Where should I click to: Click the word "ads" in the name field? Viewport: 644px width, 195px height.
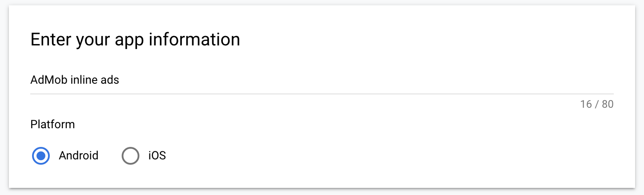(x=110, y=80)
